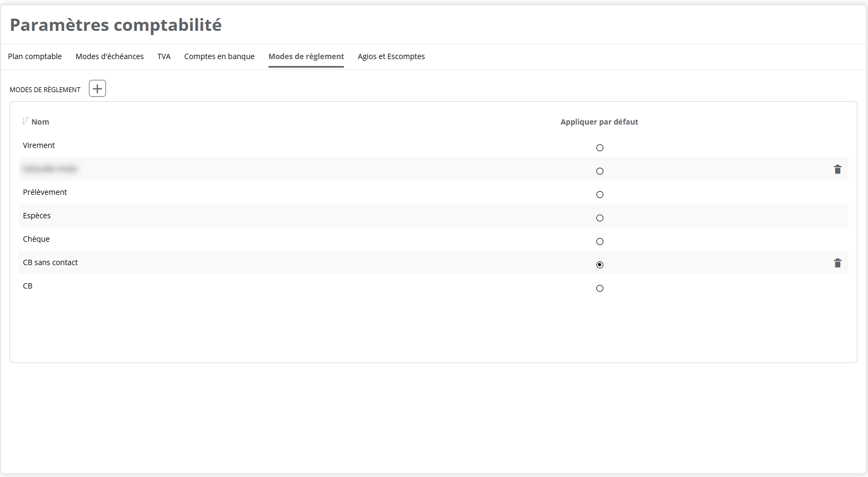The height and width of the screenshot is (477, 868).
Task: Open the Plan comptable tab
Action: [35, 56]
